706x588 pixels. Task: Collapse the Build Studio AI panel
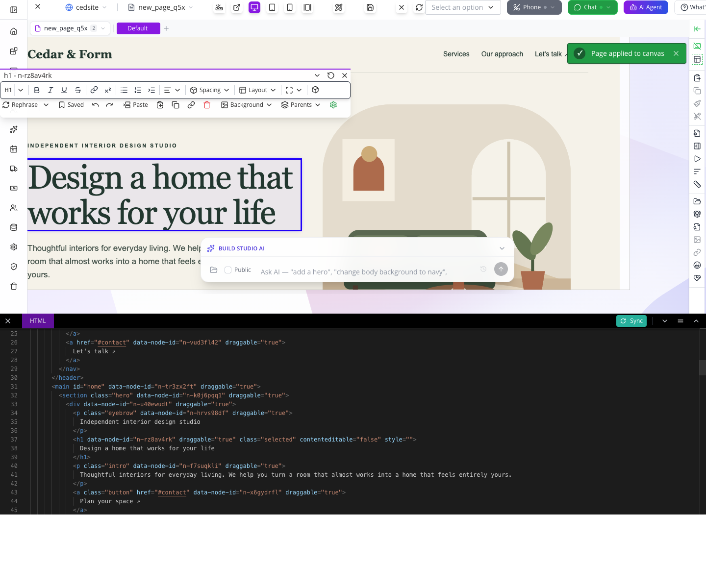tap(502, 248)
